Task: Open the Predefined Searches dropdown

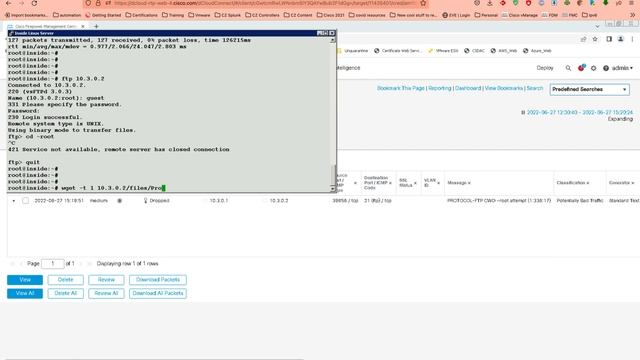Action: [x=589, y=89]
